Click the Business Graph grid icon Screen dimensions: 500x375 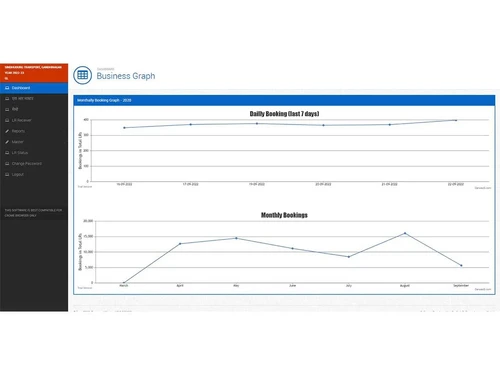pos(82,75)
